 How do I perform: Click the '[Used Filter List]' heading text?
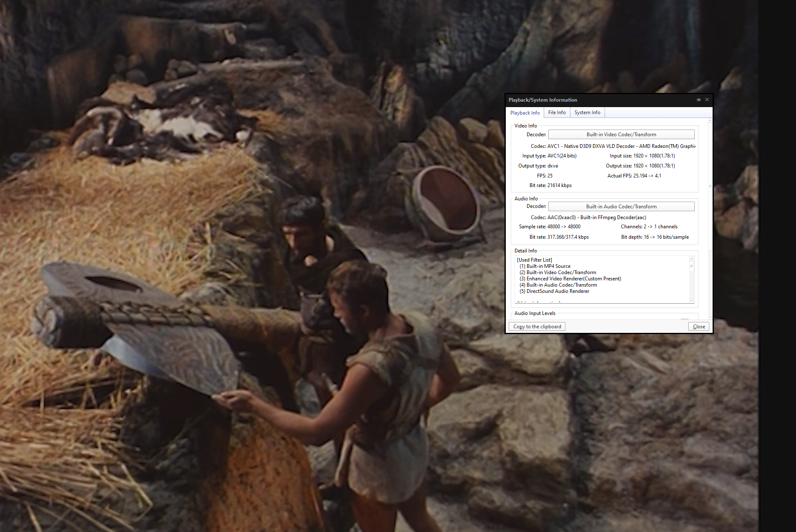(x=535, y=260)
